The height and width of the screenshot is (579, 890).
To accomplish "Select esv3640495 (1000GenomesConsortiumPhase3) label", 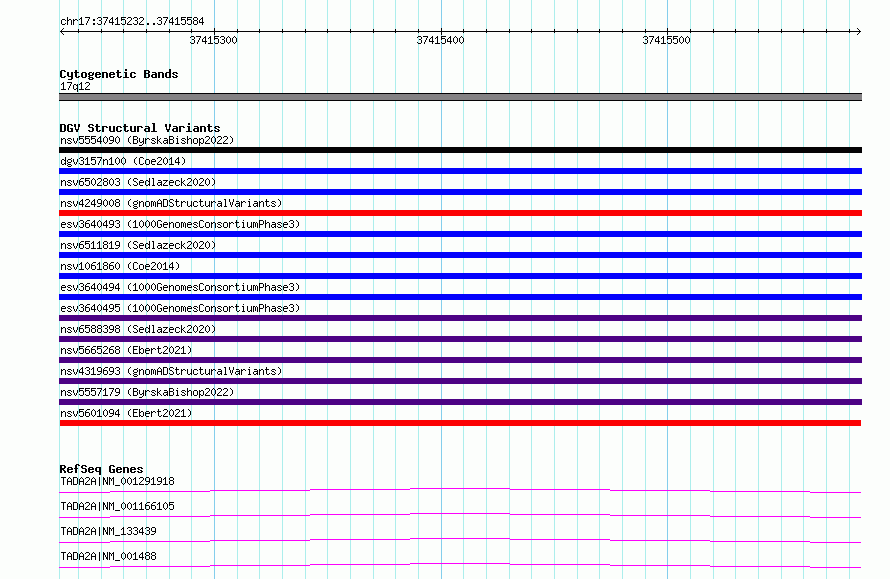I will [180, 308].
